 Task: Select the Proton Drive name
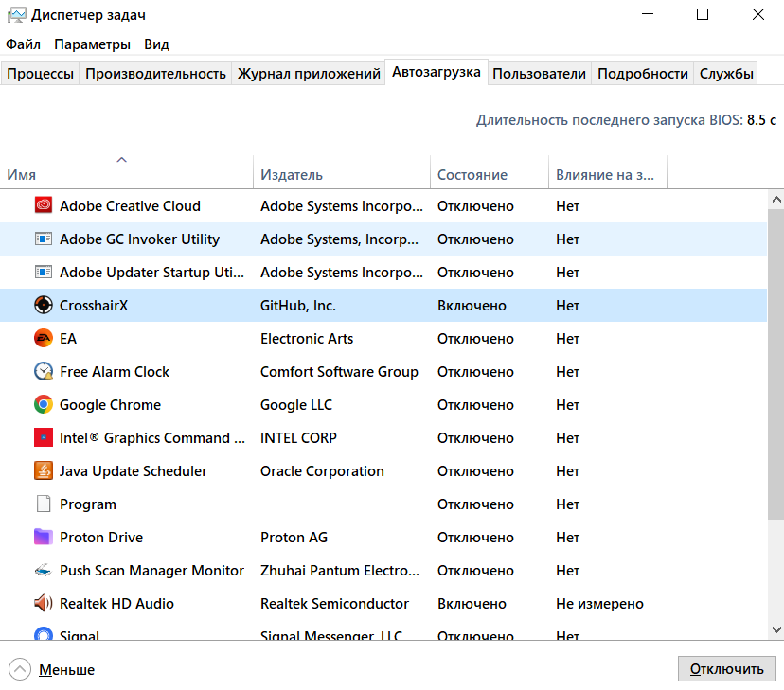coord(101,538)
